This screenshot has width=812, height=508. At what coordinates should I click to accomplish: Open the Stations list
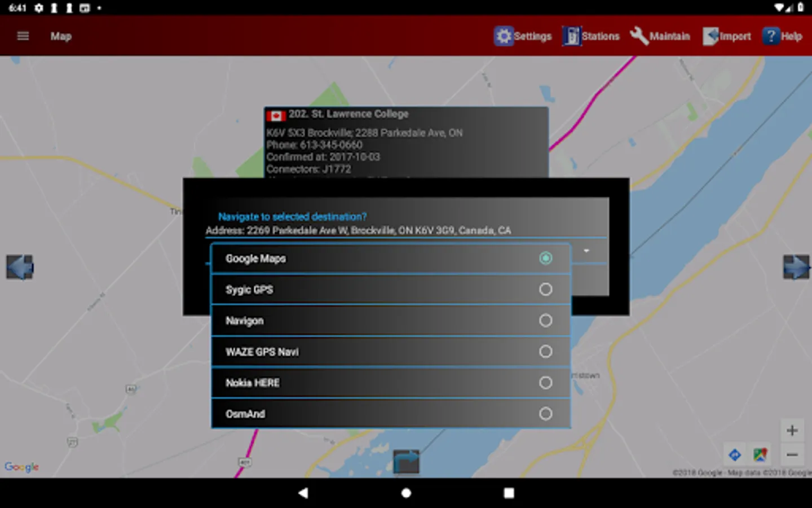pos(591,36)
